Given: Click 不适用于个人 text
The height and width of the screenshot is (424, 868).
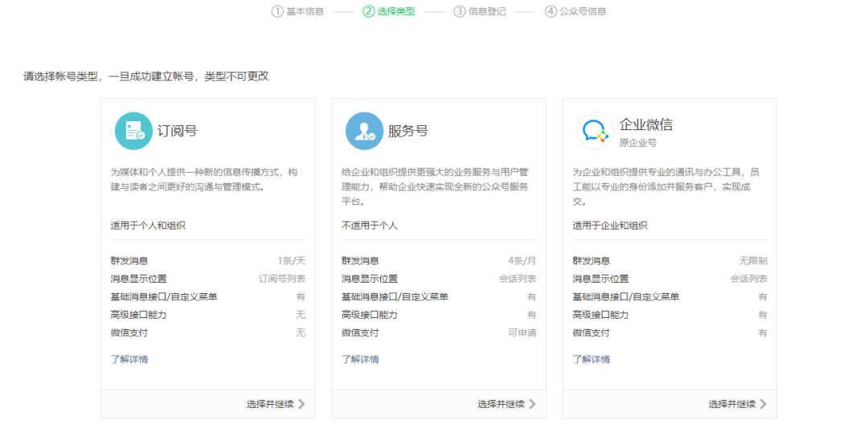Looking at the screenshot, I should coord(369,226).
